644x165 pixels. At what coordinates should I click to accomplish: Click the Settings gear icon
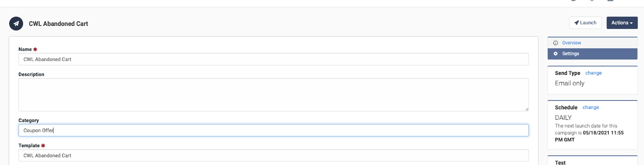click(x=555, y=54)
